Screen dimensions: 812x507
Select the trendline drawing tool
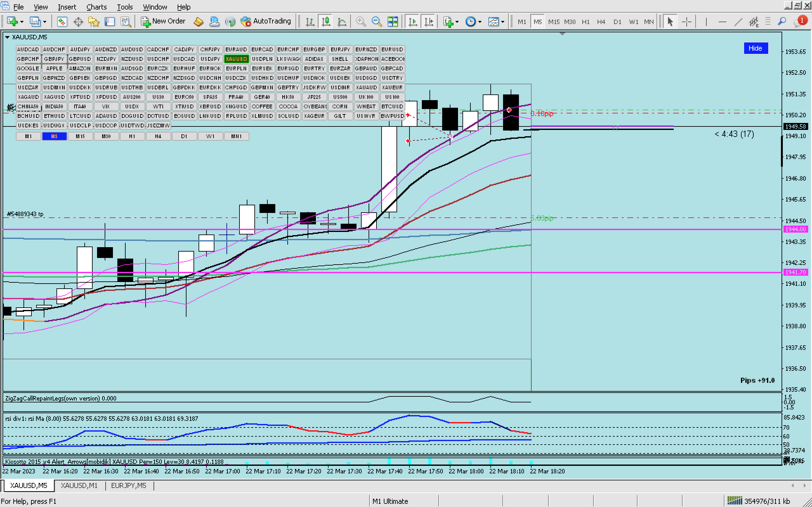(x=738, y=22)
